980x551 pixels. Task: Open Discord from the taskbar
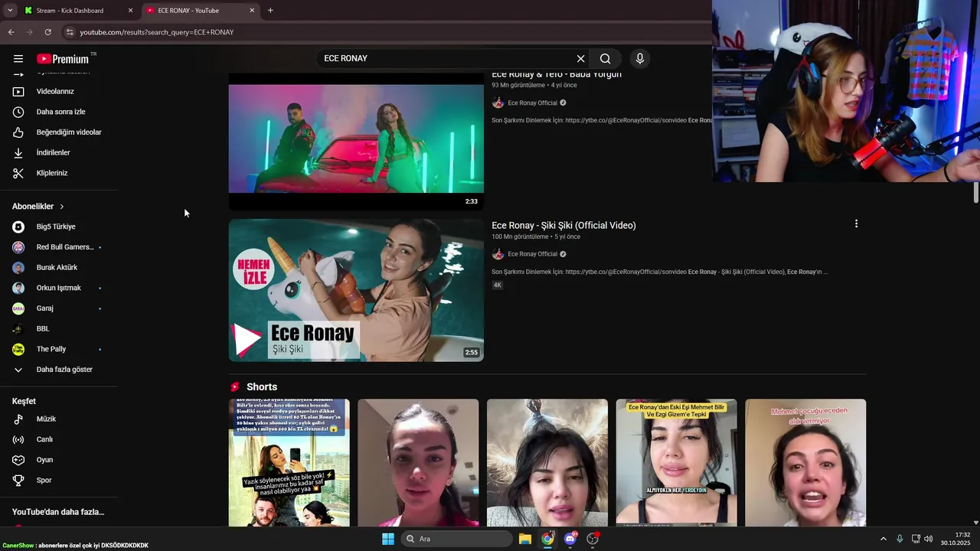pos(570,539)
